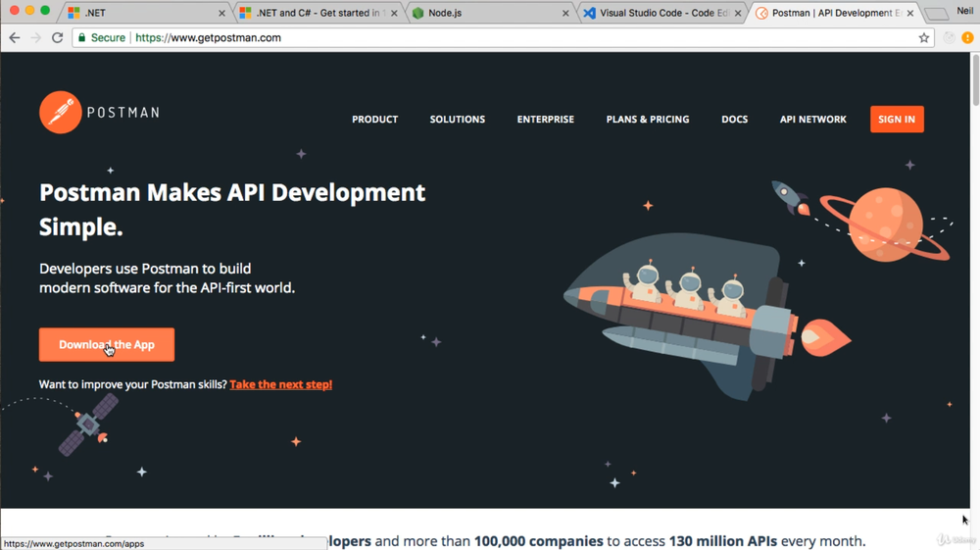Open PLANS & PRICING page
Screen dimensions: 980x550
click(648, 120)
